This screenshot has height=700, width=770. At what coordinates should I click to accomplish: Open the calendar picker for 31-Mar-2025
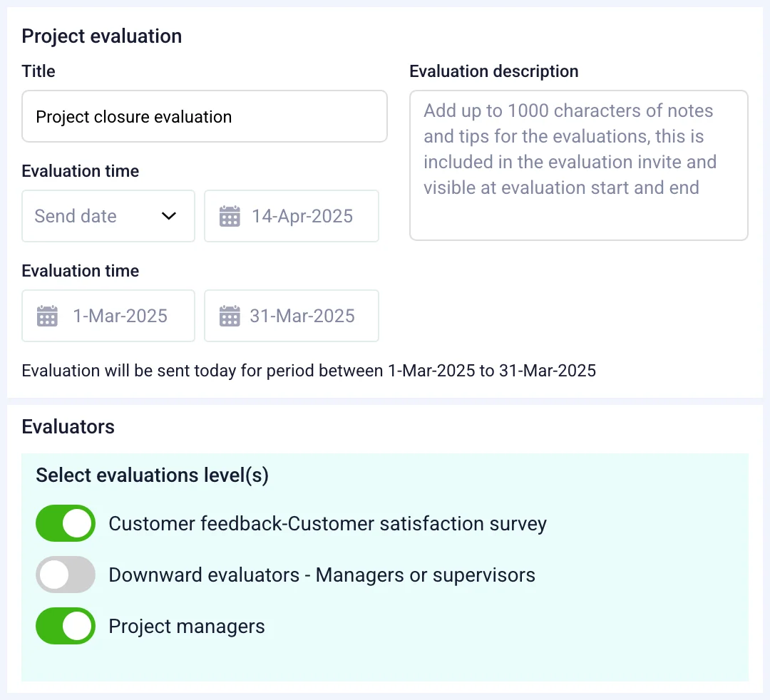pos(230,316)
